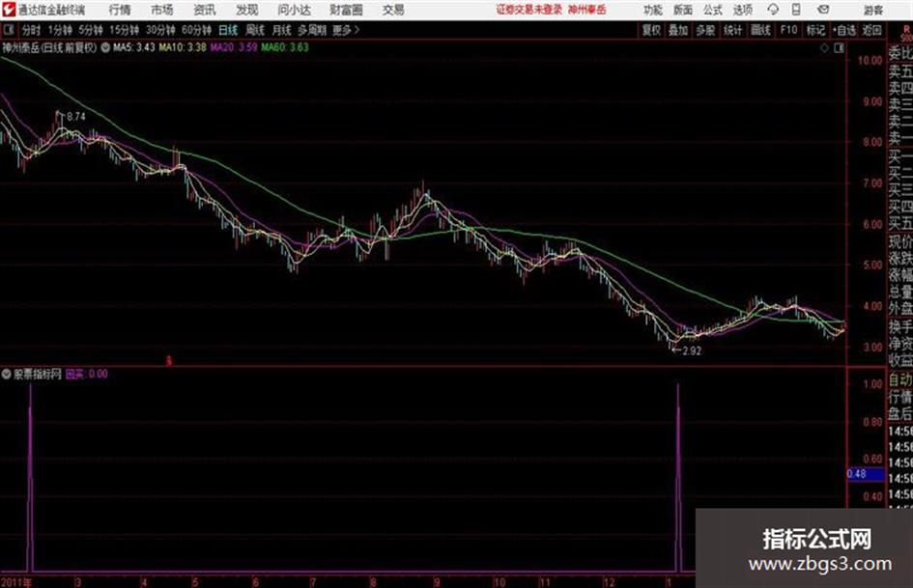Click the MA5: 3.43 indicator value
Image resolution: width=913 pixels, height=588 pixels.
[134, 47]
